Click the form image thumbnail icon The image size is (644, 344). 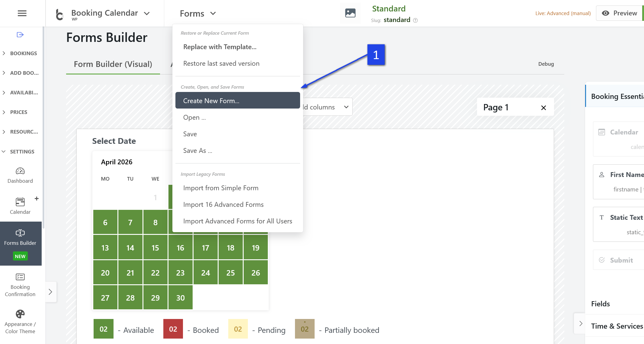click(x=350, y=13)
